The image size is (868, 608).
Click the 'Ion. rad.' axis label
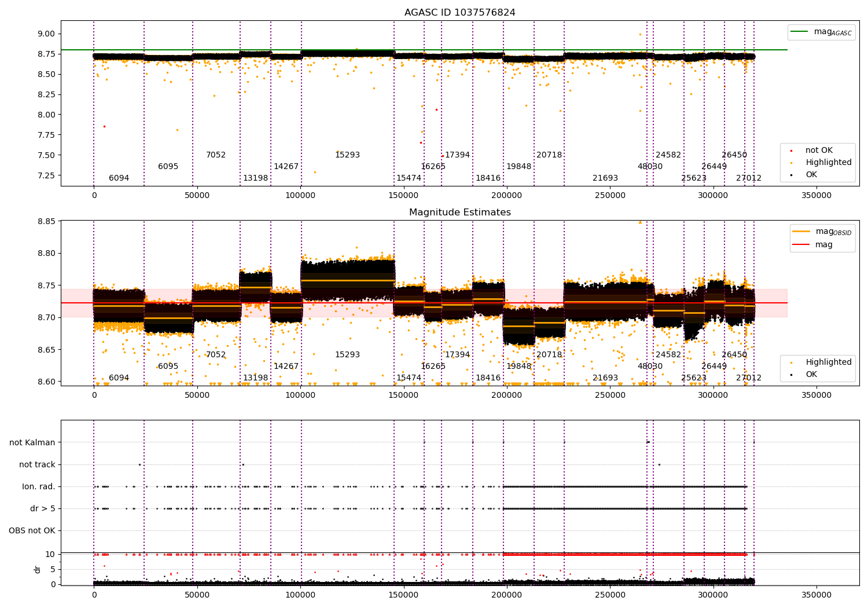(x=39, y=487)
